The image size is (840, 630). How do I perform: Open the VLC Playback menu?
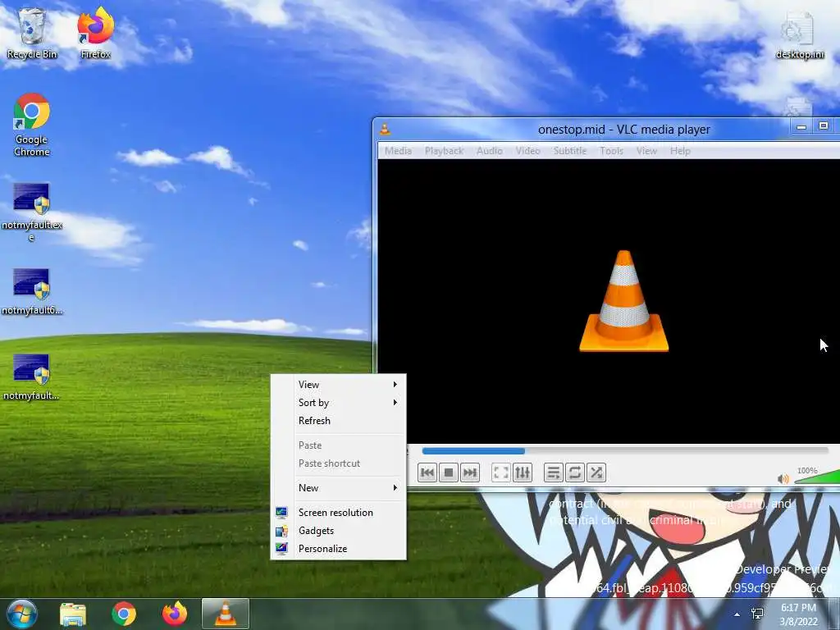(x=444, y=151)
